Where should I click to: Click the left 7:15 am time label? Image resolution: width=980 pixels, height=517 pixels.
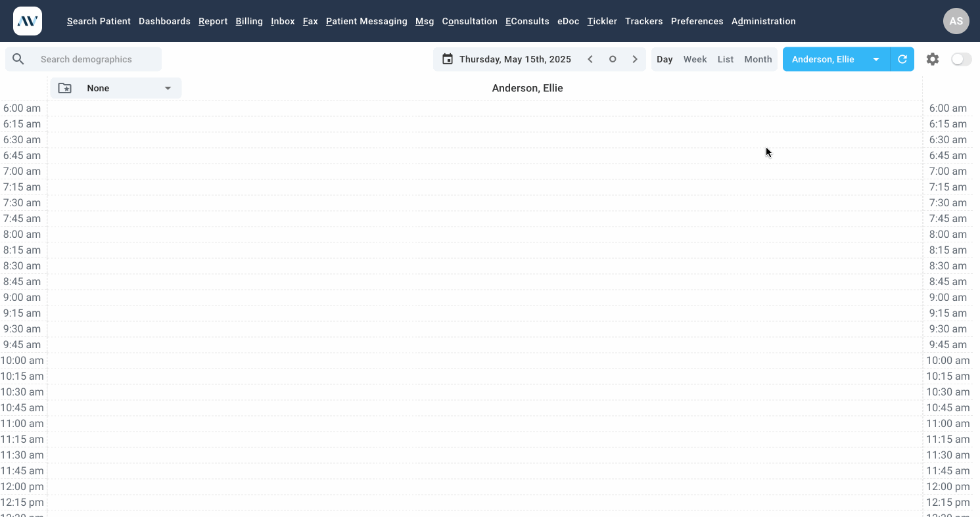(x=22, y=187)
